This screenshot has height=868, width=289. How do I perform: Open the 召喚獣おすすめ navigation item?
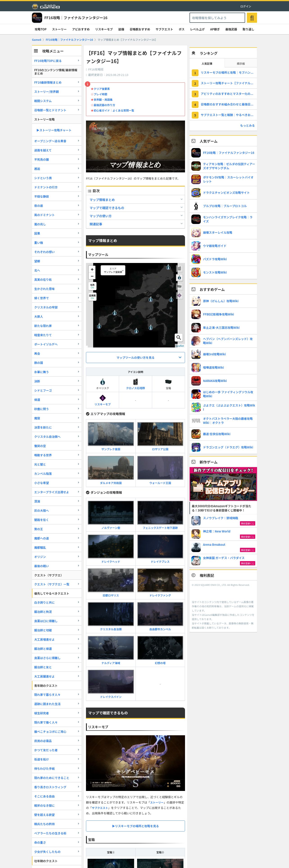click(140, 29)
